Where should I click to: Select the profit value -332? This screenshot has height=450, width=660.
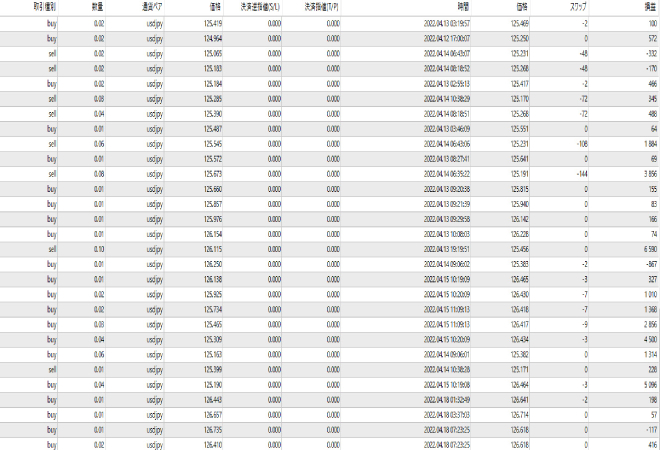651,54
